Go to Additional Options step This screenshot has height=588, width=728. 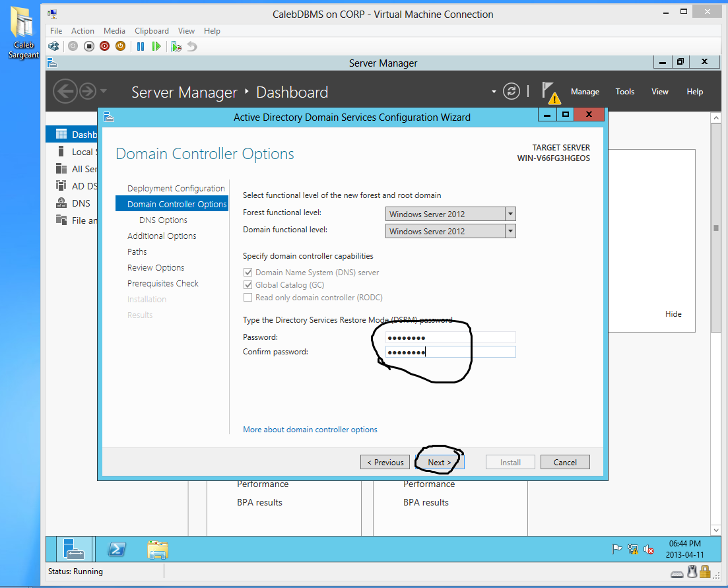point(162,236)
